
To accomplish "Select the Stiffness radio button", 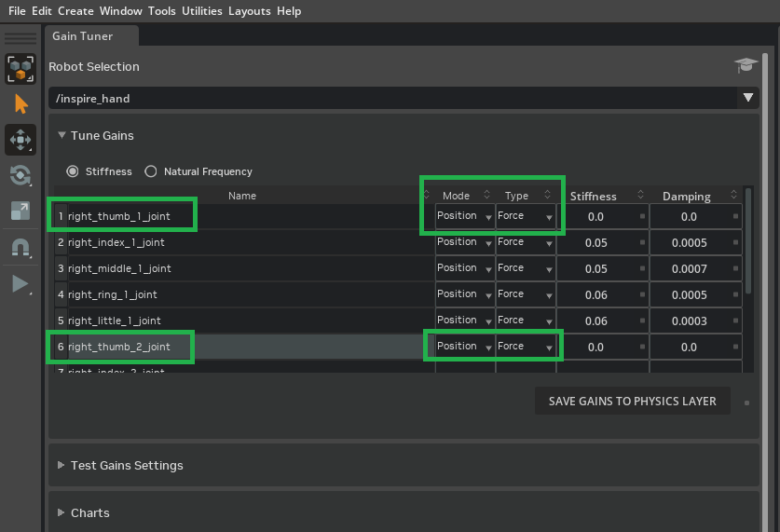I will coord(73,171).
